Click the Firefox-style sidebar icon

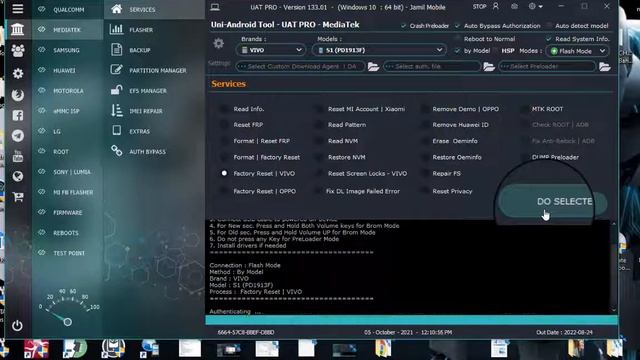coord(18,95)
